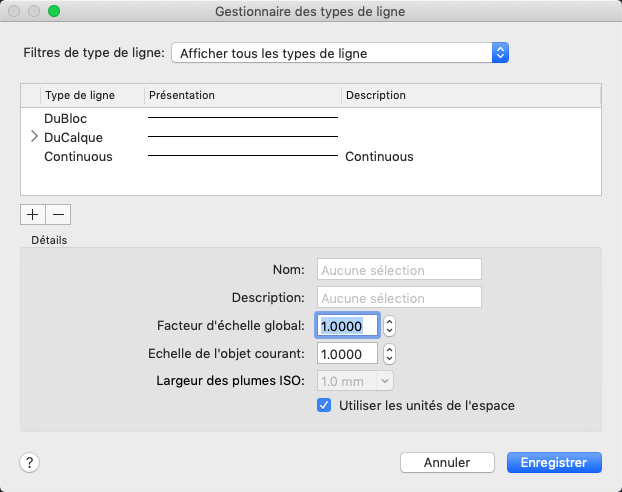
Task: Click the Echelle de l'objet courant field
Action: coord(347,354)
